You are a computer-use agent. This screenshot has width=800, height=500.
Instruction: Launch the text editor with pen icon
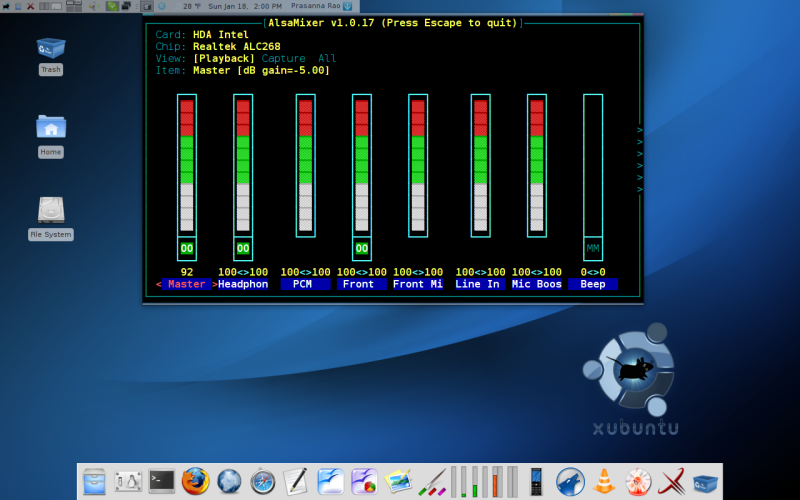296,481
